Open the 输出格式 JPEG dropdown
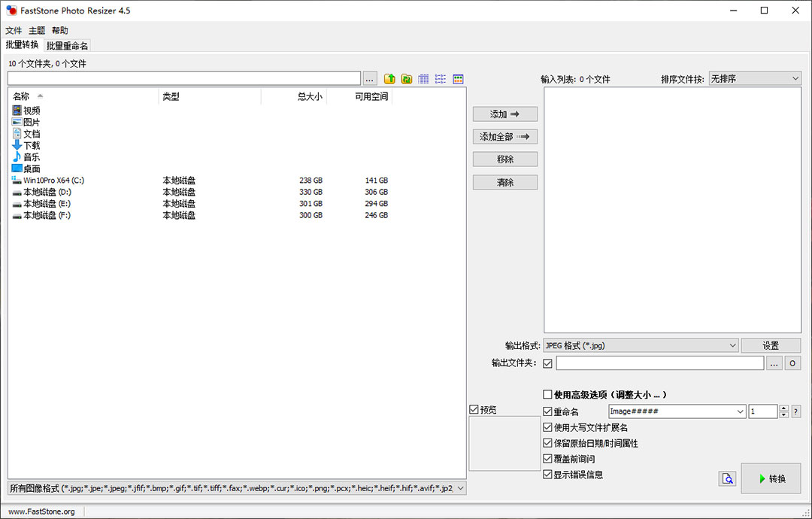The width and height of the screenshot is (812, 519). (641, 345)
